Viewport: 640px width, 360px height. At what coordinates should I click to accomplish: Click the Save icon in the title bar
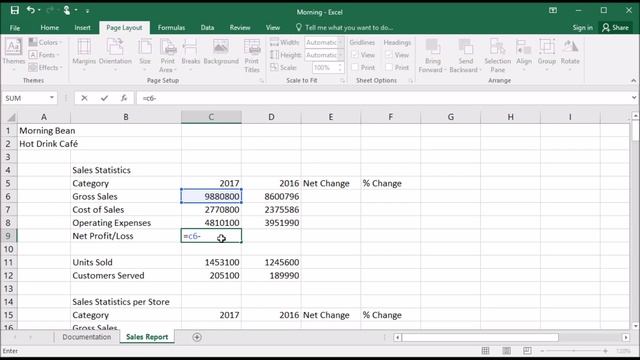click(x=15, y=10)
